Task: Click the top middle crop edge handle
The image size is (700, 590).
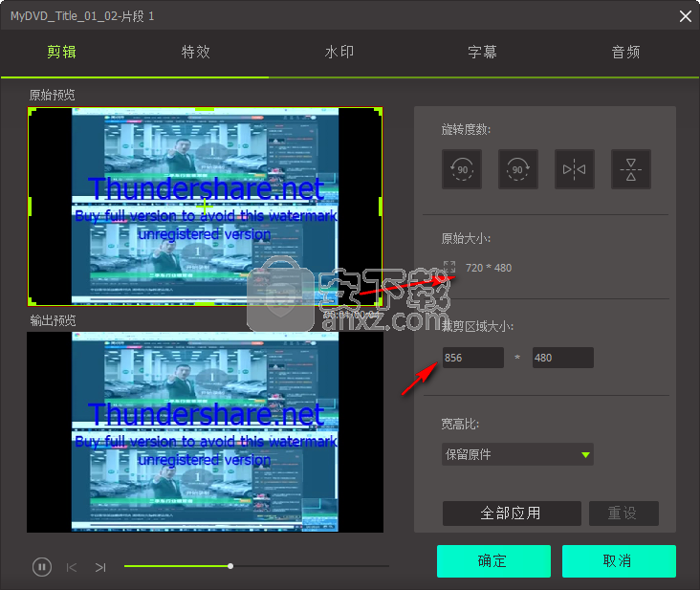Action: pos(205,109)
